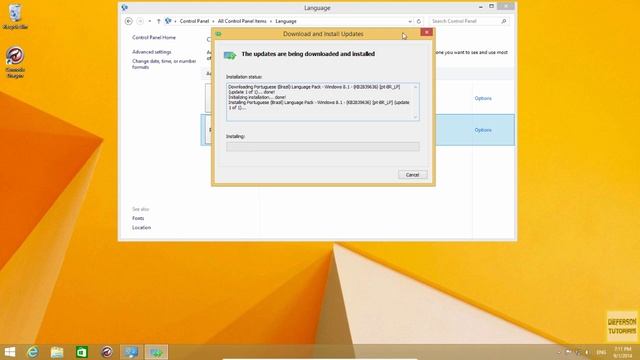The height and width of the screenshot is (360, 640).
Task: Open Options for the highlighted language
Action: coord(483,130)
